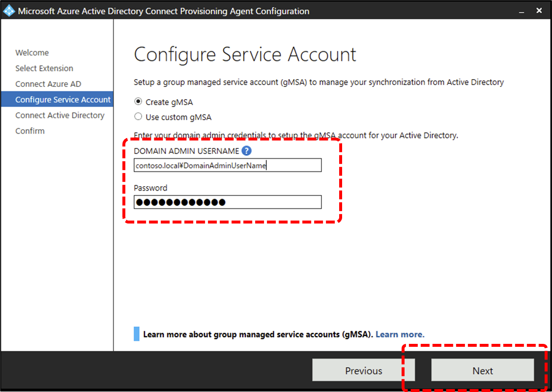Viewport: 552px width, 392px height.
Task: Click the help icon beside Domain Admin Username
Action: pos(246,151)
